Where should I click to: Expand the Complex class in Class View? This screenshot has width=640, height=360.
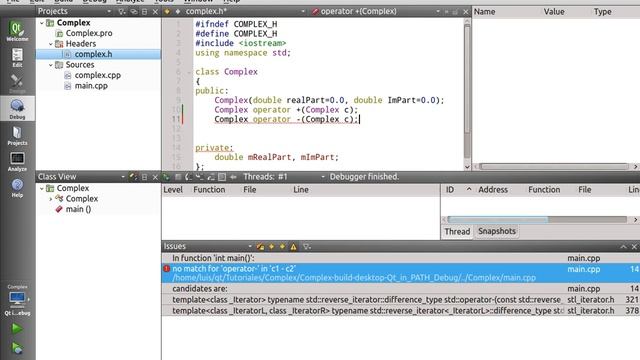[51, 199]
